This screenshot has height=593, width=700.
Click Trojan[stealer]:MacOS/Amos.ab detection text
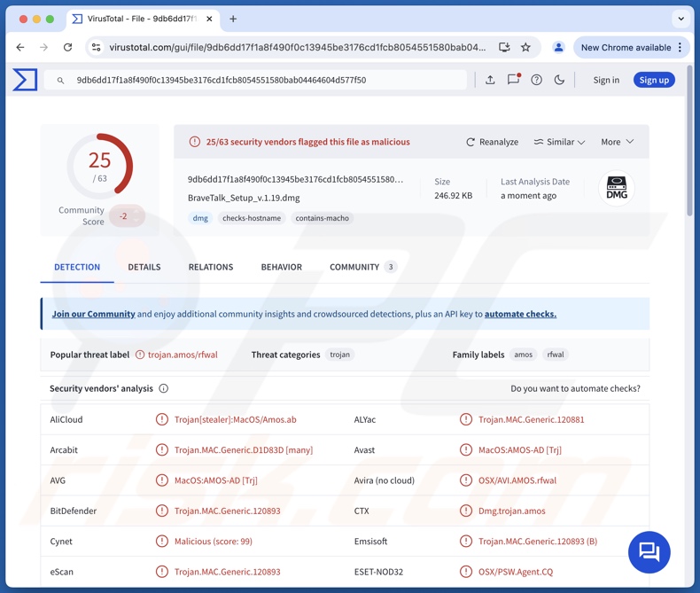[x=236, y=419]
